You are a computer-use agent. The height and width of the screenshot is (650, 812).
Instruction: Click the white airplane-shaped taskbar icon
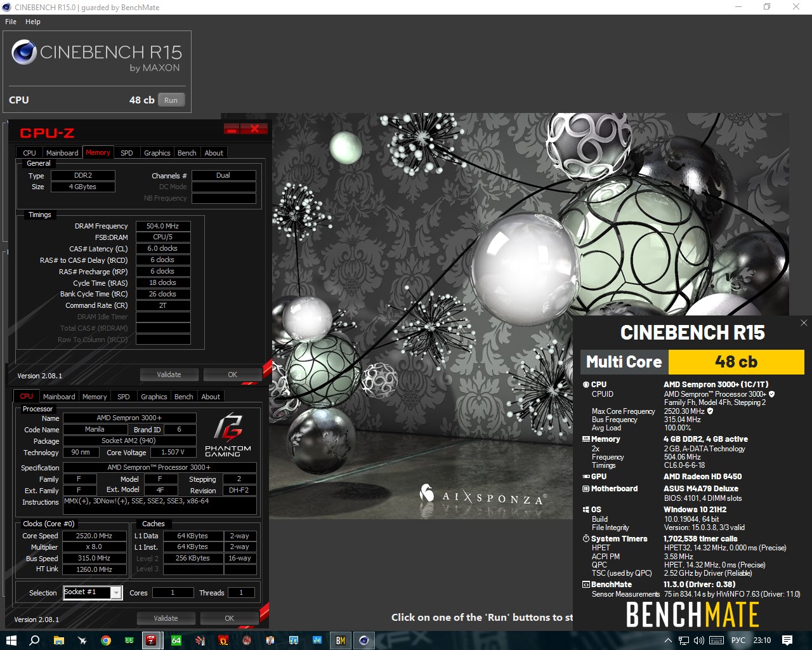(x=82, y=640)
